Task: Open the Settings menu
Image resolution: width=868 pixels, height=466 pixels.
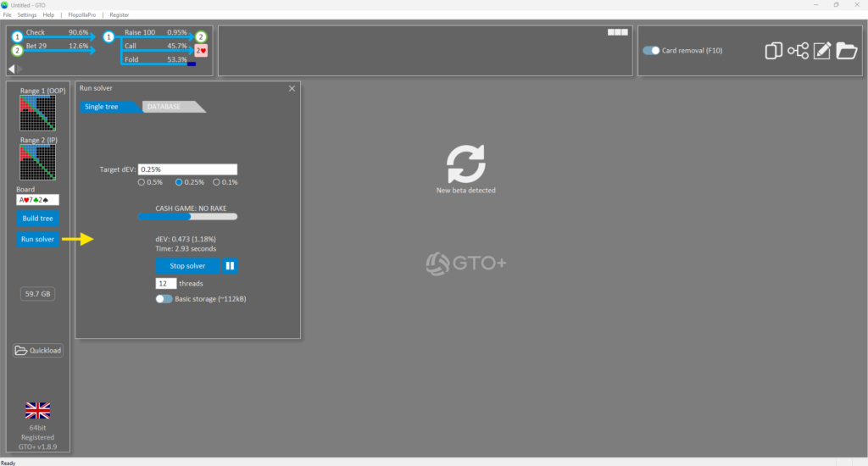Action: click(26, 15)
